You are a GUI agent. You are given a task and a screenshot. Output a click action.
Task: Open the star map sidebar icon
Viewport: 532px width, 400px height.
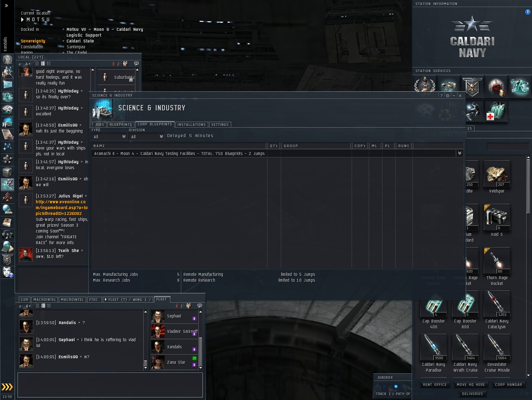(7, 147)
